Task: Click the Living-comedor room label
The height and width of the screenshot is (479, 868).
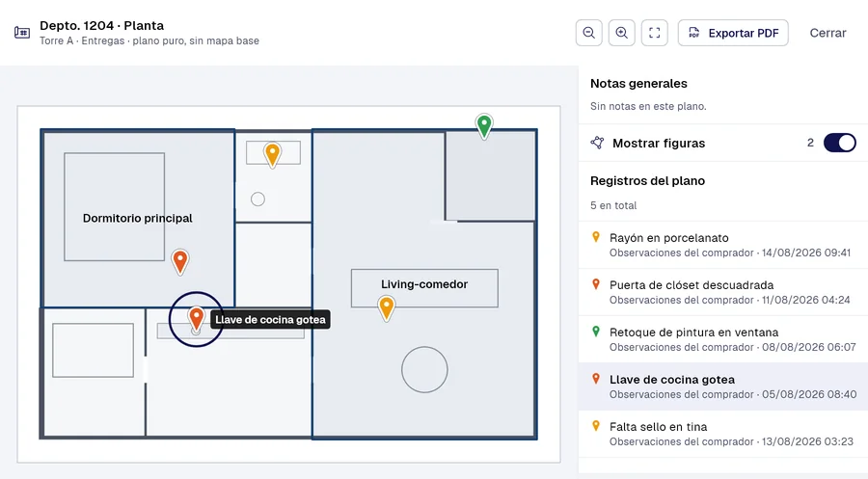Action: (x=424, y=283)
